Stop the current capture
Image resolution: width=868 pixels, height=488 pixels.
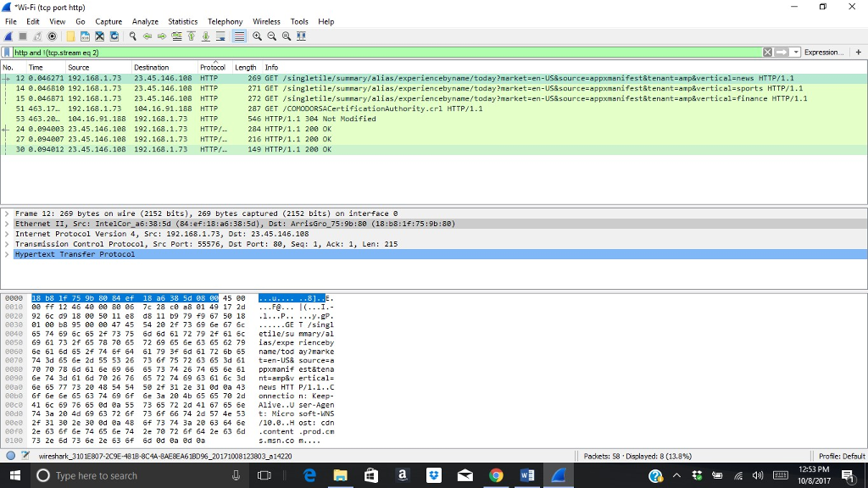(22, 36)
